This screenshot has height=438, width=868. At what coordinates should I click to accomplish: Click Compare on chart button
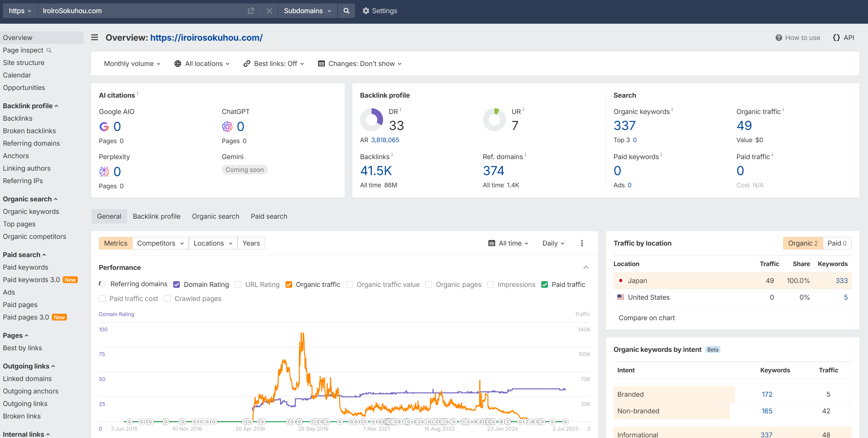coord(646,318)
